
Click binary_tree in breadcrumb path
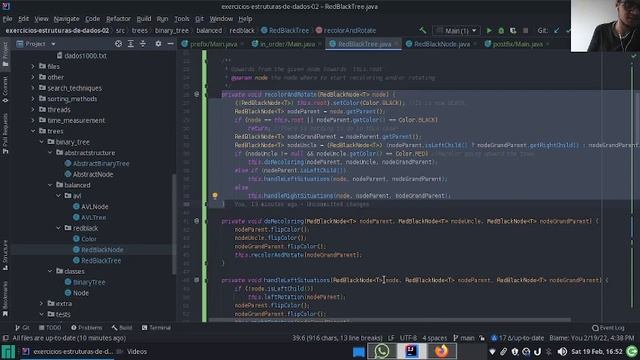tap(171, 31)
